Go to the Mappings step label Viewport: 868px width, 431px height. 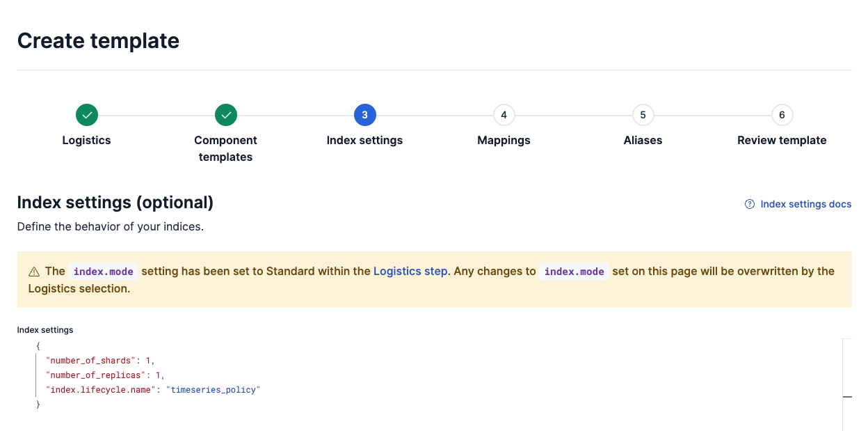point(504,140)
